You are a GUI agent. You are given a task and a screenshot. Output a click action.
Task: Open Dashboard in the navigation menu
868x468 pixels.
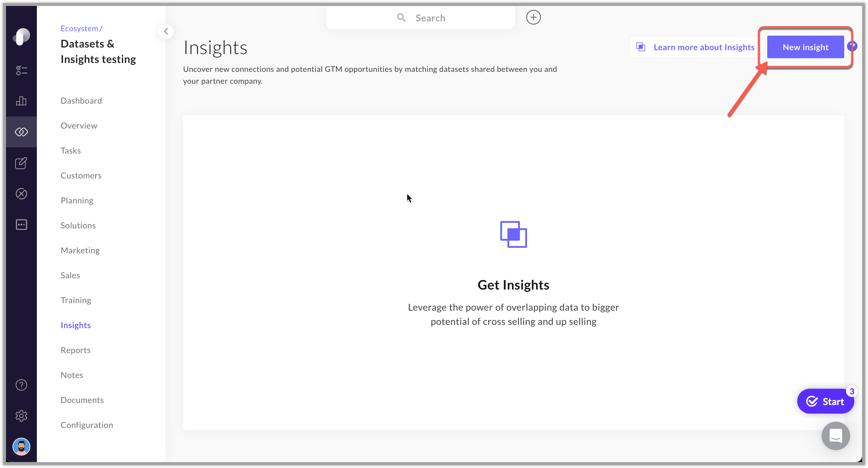(81, 101)
